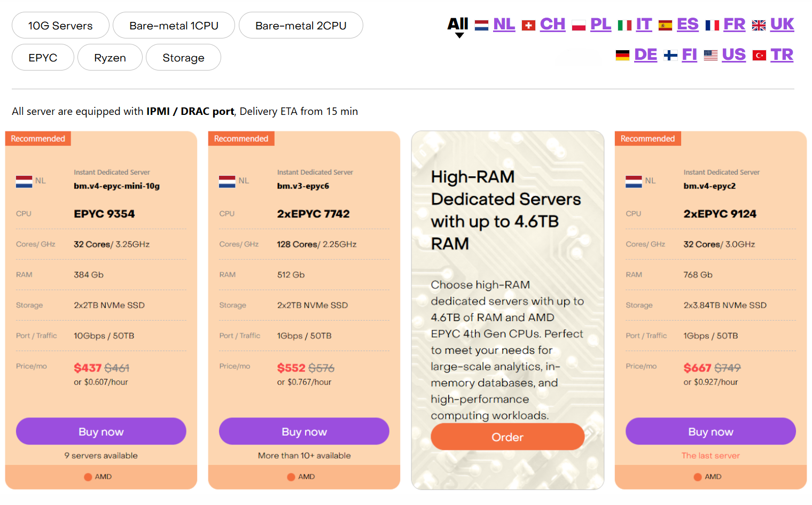This screenshot has width=812, height=505.
Task: Click the Turkey flag icon
Action: coord(759,55)
